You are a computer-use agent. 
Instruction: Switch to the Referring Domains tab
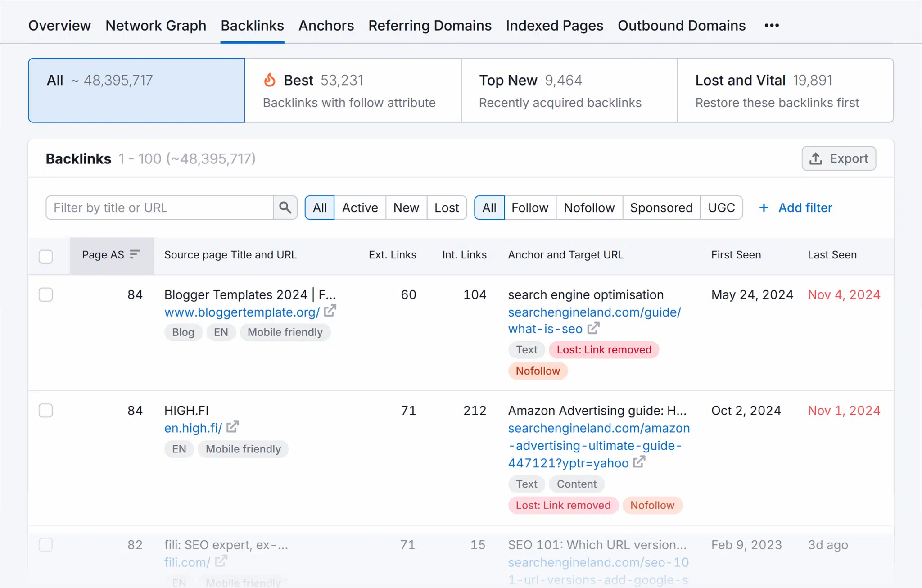(430, 26)
